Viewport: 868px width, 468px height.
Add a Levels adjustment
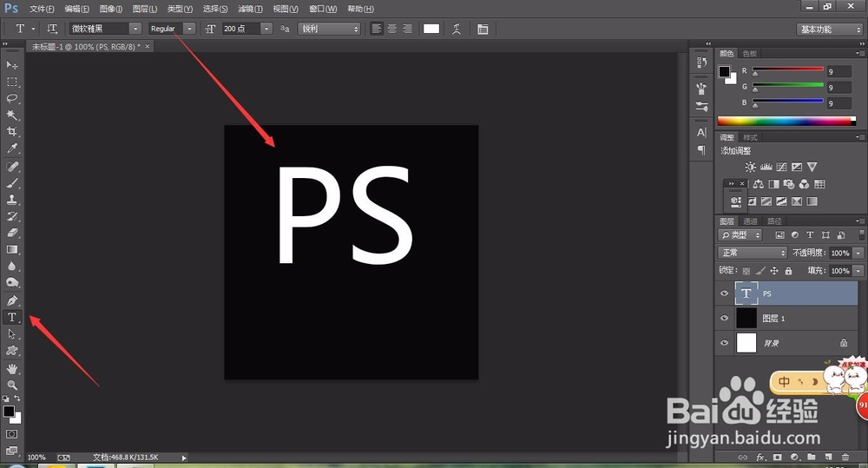tap(766, 167)
